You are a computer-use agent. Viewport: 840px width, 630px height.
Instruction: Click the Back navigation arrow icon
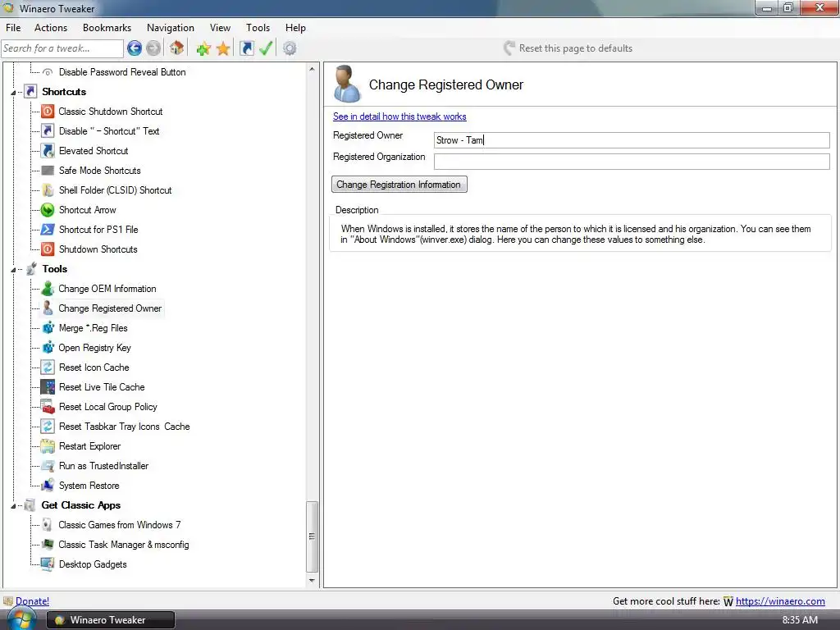tap(135, 48)
